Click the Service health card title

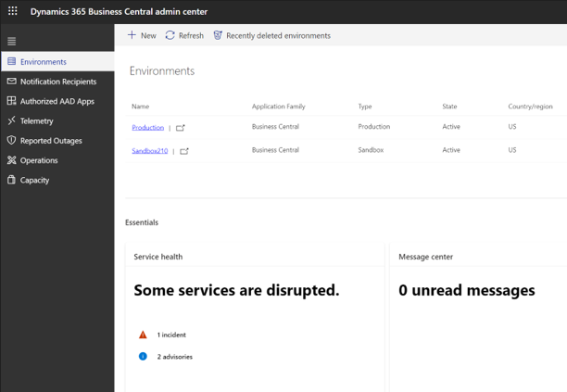coord(158,257)
